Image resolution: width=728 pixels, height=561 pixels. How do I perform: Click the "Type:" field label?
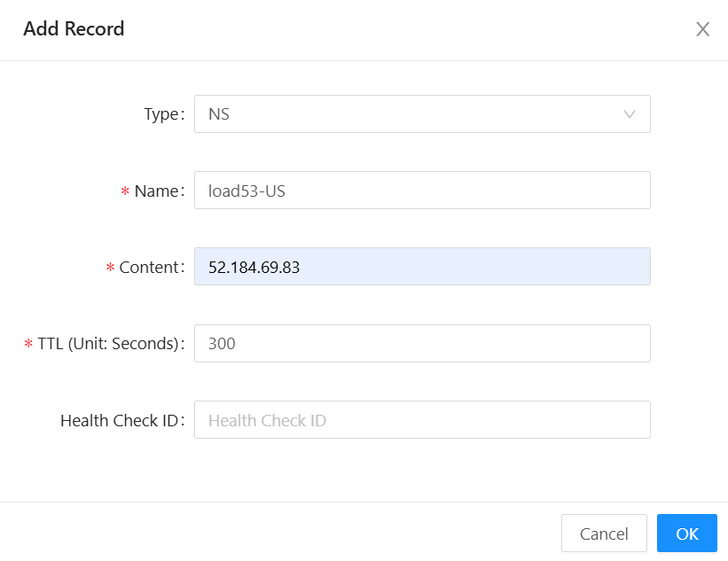pyautogui.click(x=164, y=114)
